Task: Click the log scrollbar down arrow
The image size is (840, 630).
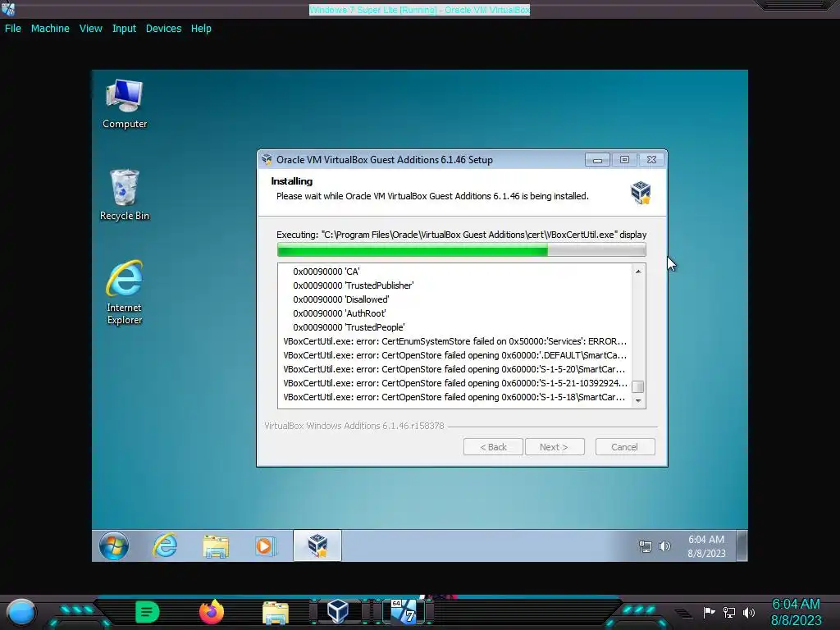Action: click(638, 400)
